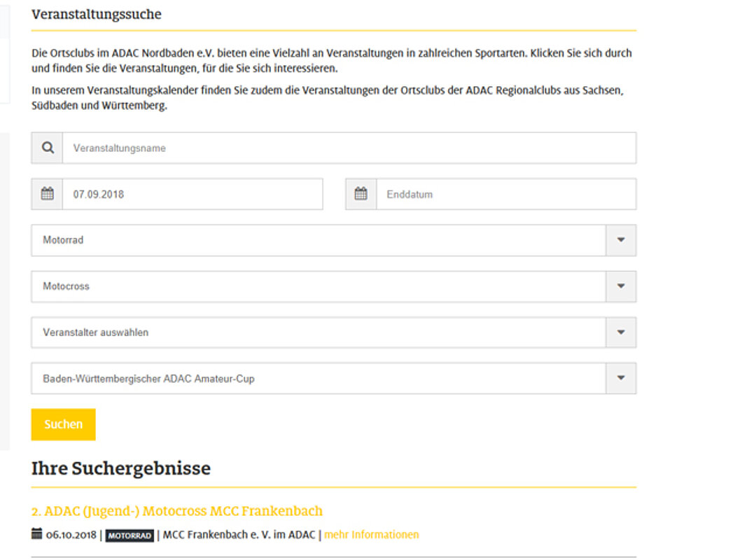Click into the Enddatum input field
Viewport: 747px width, 560px height.
click(505, 195)
